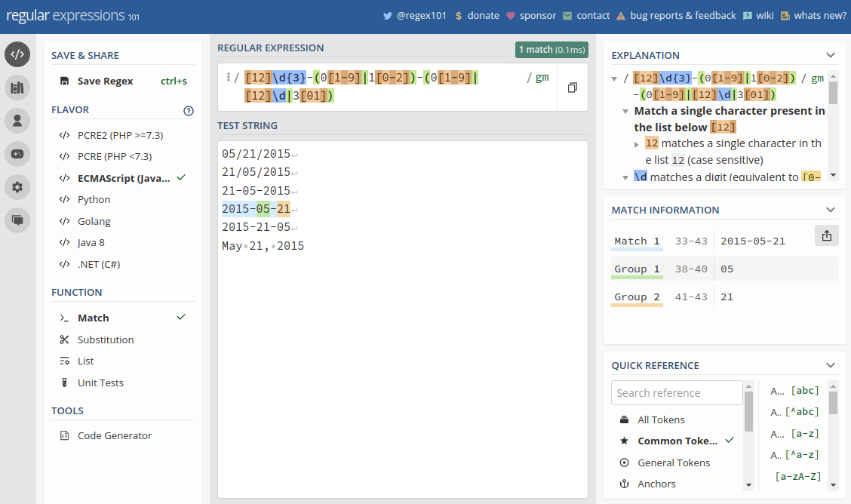Screen dimensions: 851x504
Task: Collapse the Match Information panel
Action: coord(831,210)
